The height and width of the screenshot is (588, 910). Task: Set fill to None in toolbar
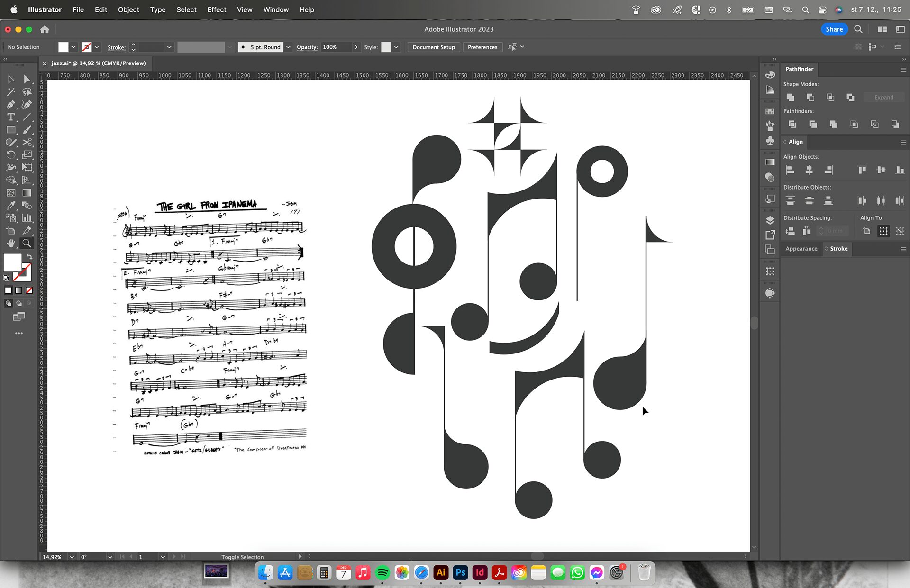point(29,290)
